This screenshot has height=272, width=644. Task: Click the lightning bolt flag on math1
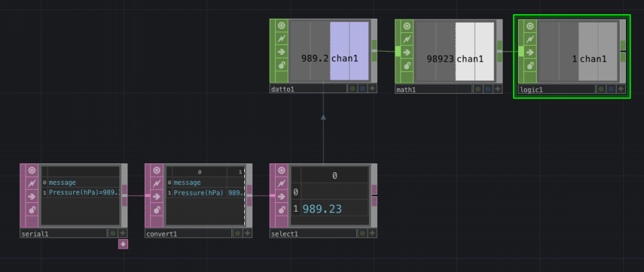[x=407, y=39]
